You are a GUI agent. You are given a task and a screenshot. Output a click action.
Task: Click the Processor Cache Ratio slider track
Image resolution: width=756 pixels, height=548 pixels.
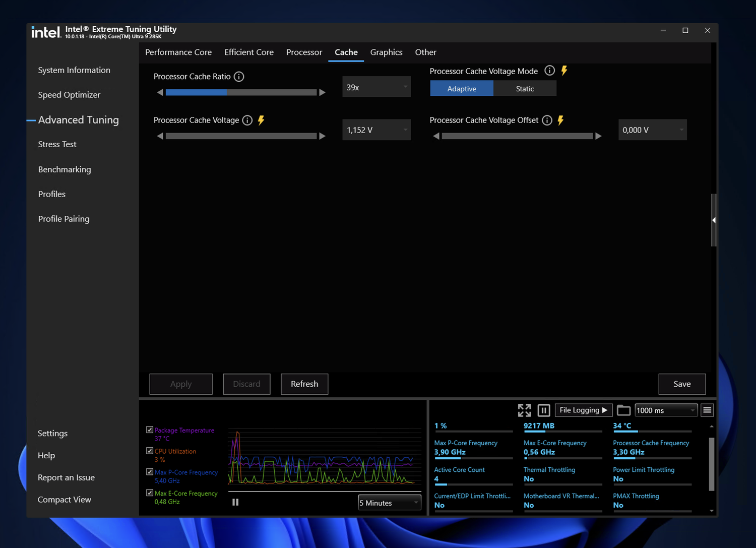pos(241,93)
